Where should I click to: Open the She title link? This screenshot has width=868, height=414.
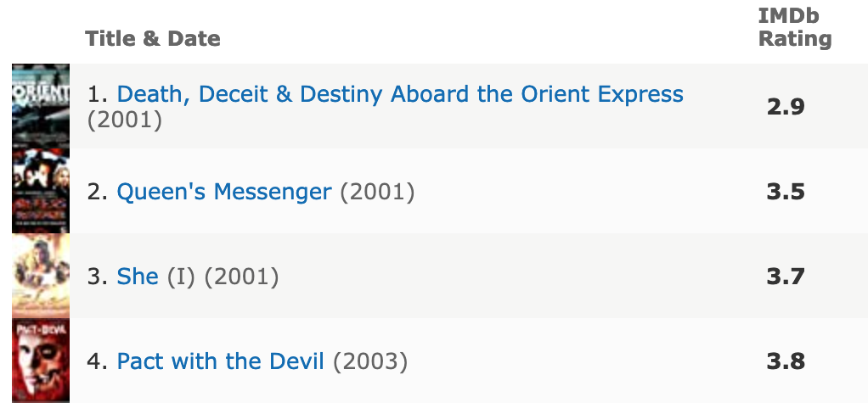click(x=138, y=277)
